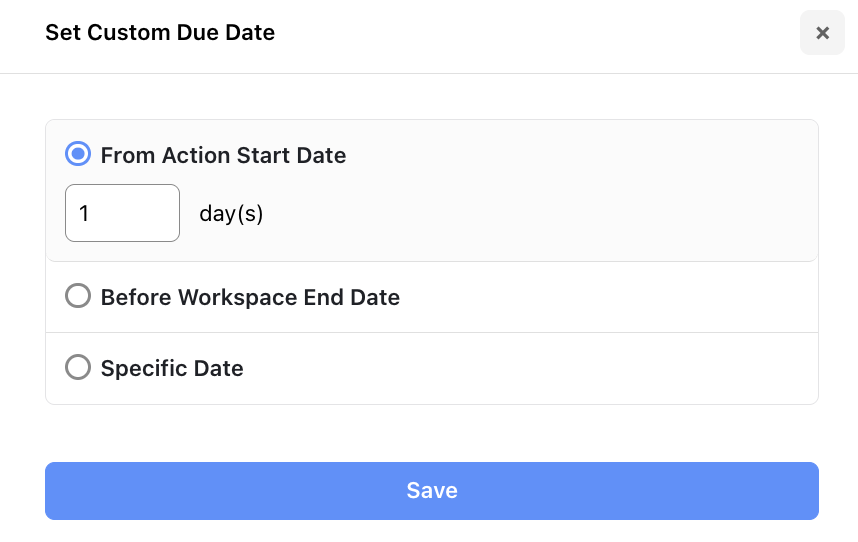Click the empty circle beside Specific Date
The height and width of the screenshot is (542, 858).
pyautogui.click(x=78, y=368)
